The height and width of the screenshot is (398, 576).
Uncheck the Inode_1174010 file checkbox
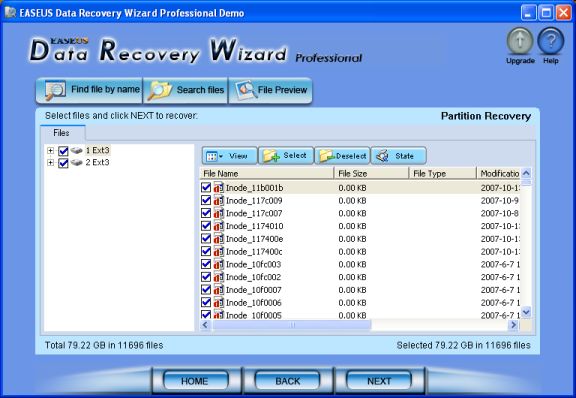206,226
